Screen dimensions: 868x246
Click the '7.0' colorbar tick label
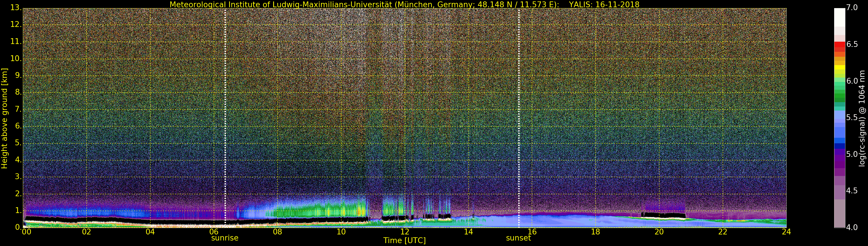[x=852, y=8]
